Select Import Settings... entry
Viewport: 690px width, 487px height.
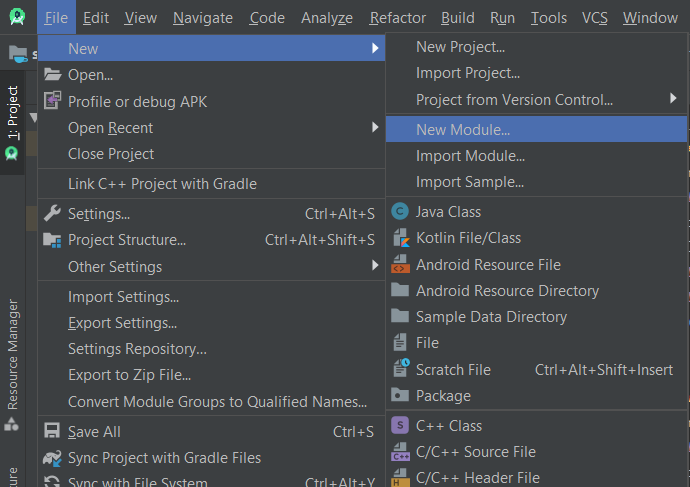tap(211, 297)
